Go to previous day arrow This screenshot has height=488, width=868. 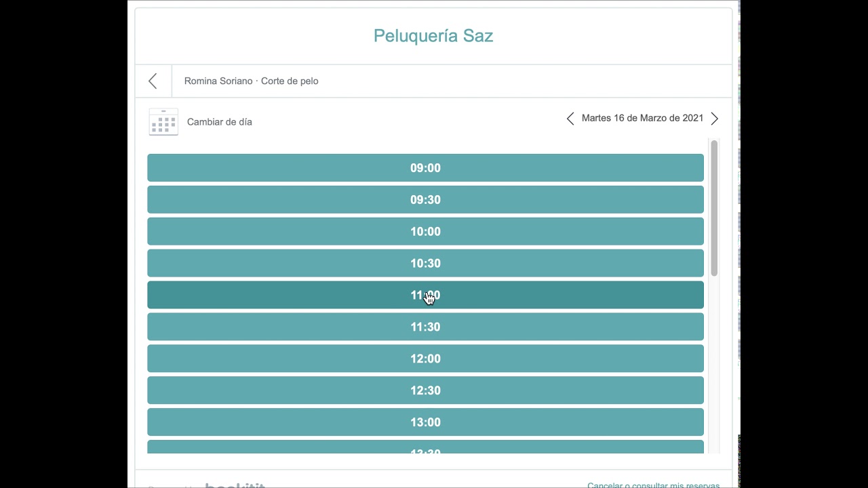(570, 119)
